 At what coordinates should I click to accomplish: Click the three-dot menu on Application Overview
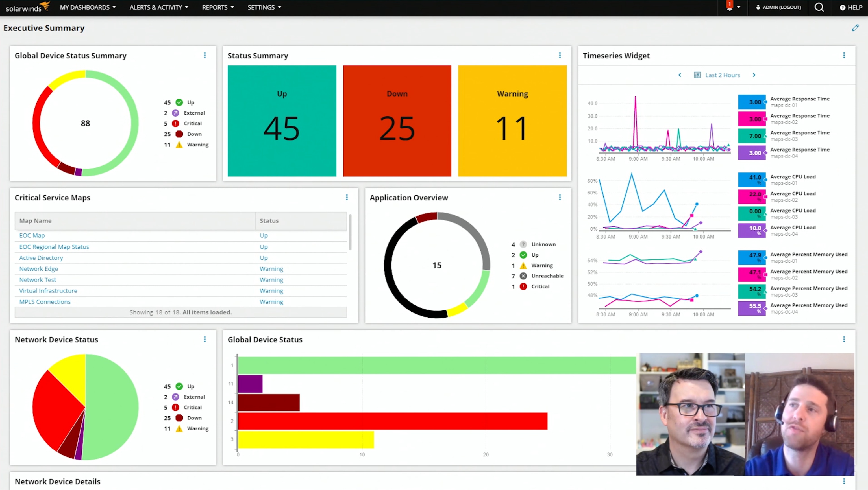[x=559, y=197]
